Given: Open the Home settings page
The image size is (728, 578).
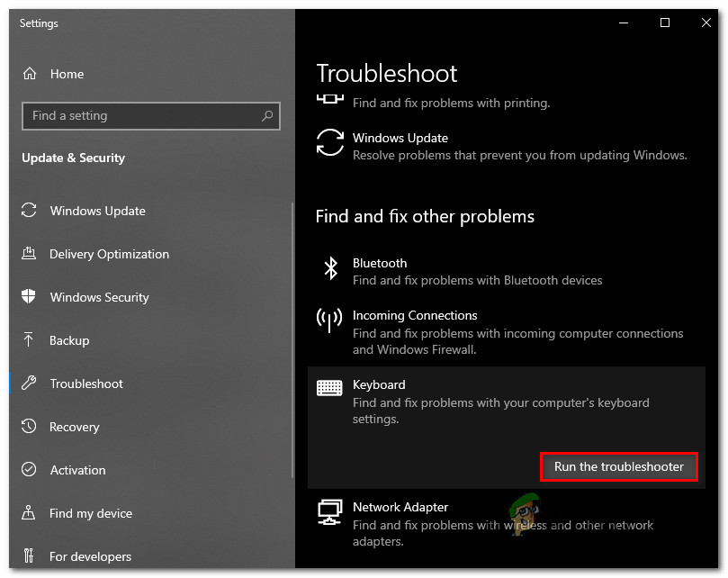Looking at the screenshot, I should [67, 74].
